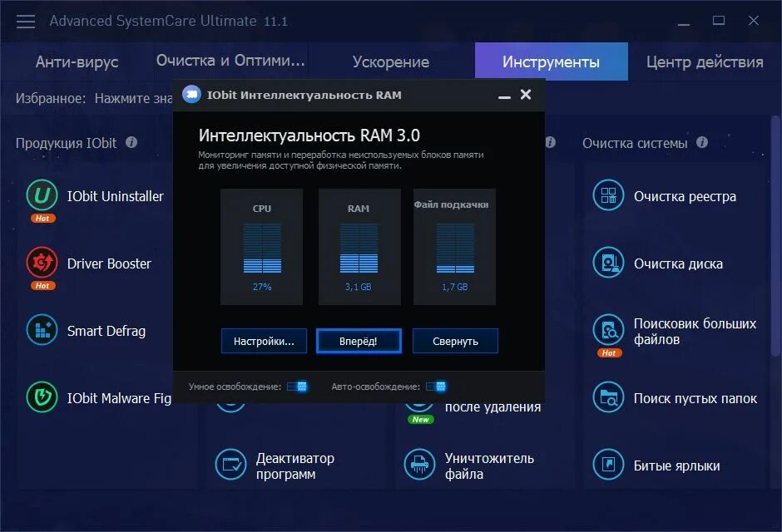
Task: Open the Центр действия tab
Action: click(705, 62)
